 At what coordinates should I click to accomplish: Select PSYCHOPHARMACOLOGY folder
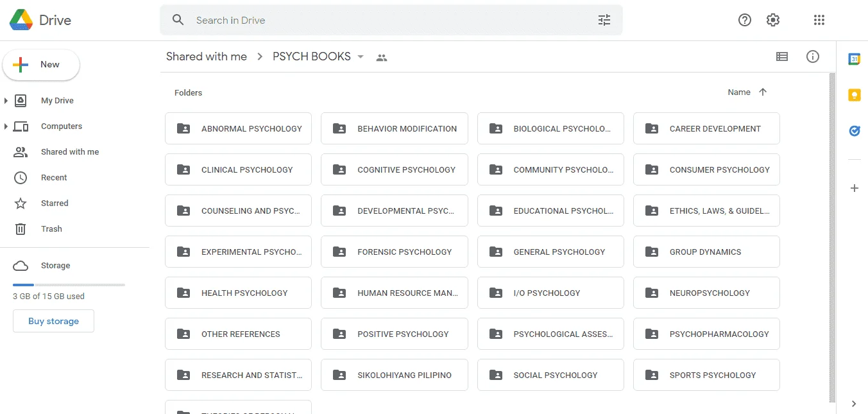[x=706, y=334]
